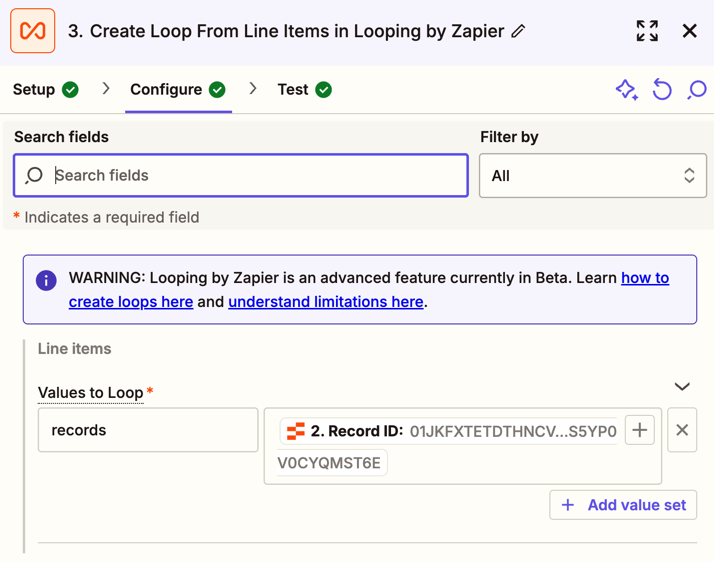This screenshot has height=562, width=714.
Task: Edit the 'records' key field
Action: 148,430
